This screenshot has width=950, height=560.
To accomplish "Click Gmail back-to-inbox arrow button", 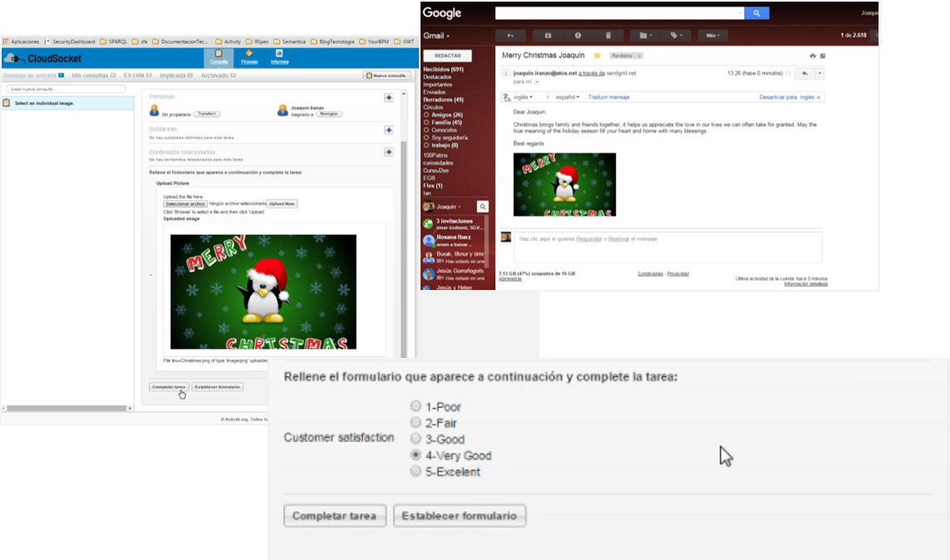I will pyautogui.click(x=510, y=36).
